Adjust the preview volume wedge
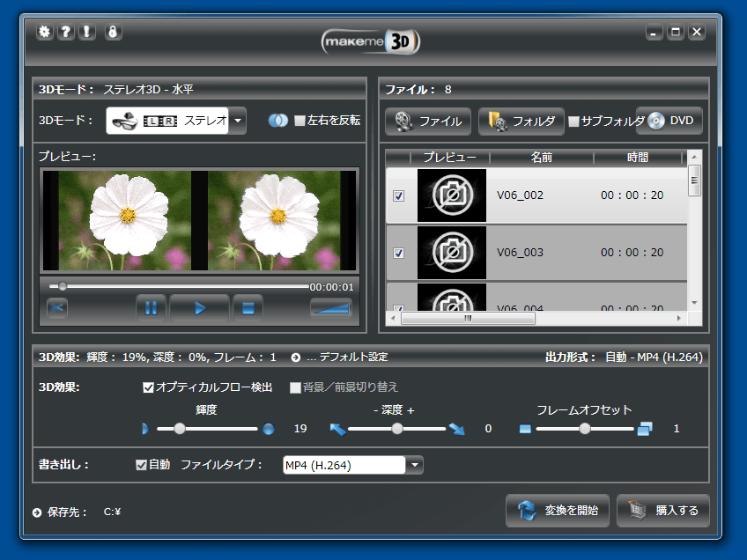The image size is (747, 560). (331, 307)
